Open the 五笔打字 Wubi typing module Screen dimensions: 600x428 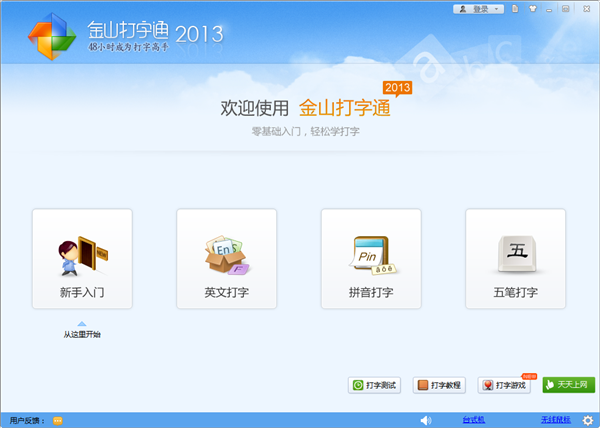pyautogui.click(x=515, y=259)
